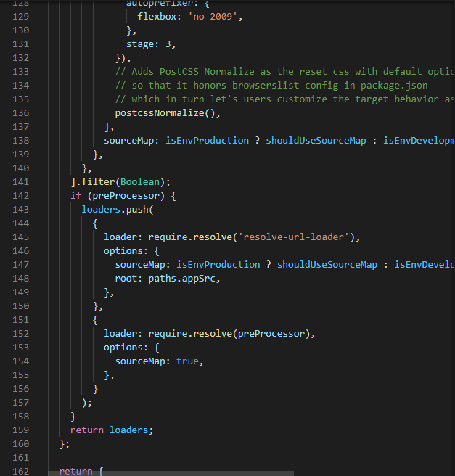Click the options key on line 153
Screen dimensions: 455x476
[123, 348]
